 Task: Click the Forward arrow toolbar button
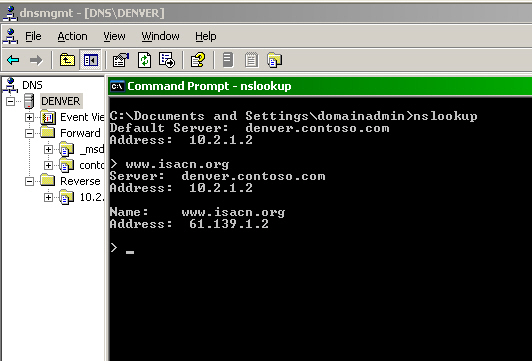[x=36, y=60]
